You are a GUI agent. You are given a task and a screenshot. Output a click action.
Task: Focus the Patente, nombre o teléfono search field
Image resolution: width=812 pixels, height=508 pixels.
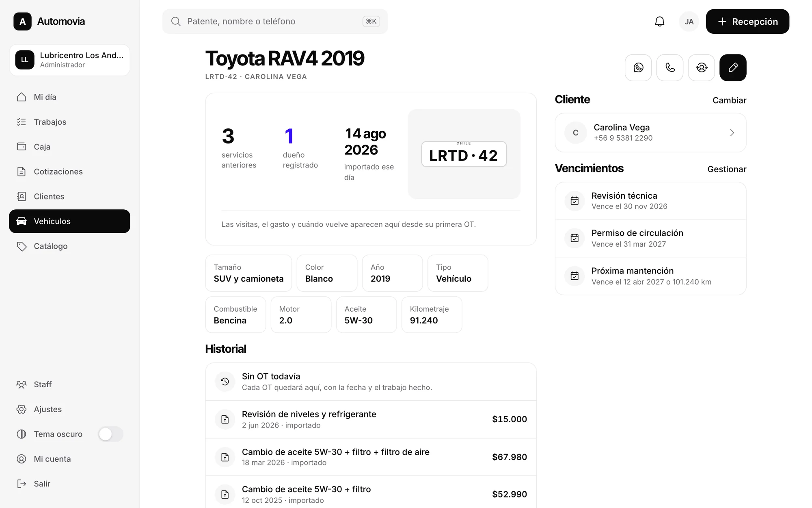pyautogui.click(x=275, y=22)
